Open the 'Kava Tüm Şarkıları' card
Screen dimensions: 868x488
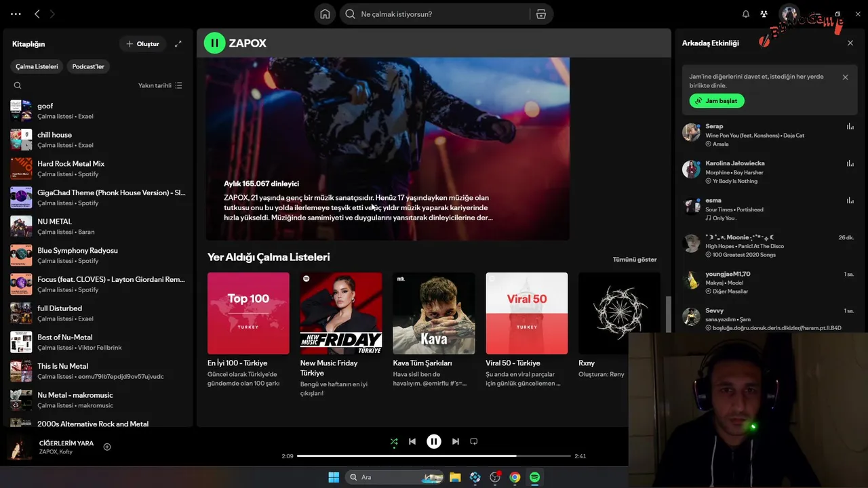(x=434, y=331)
